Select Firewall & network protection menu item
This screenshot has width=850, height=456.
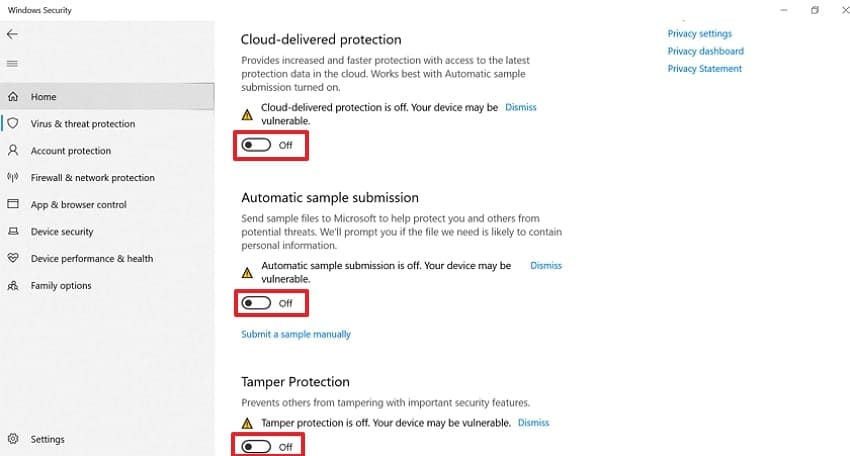coord(93,178)
